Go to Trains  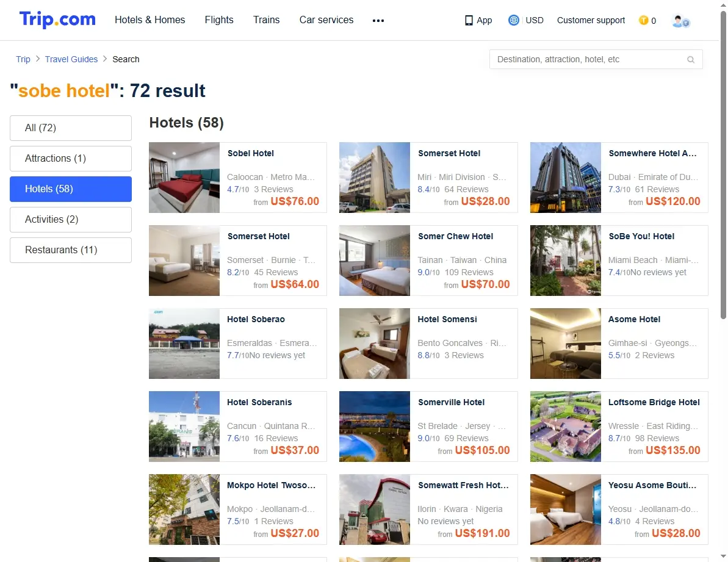[x=267, y=20]
